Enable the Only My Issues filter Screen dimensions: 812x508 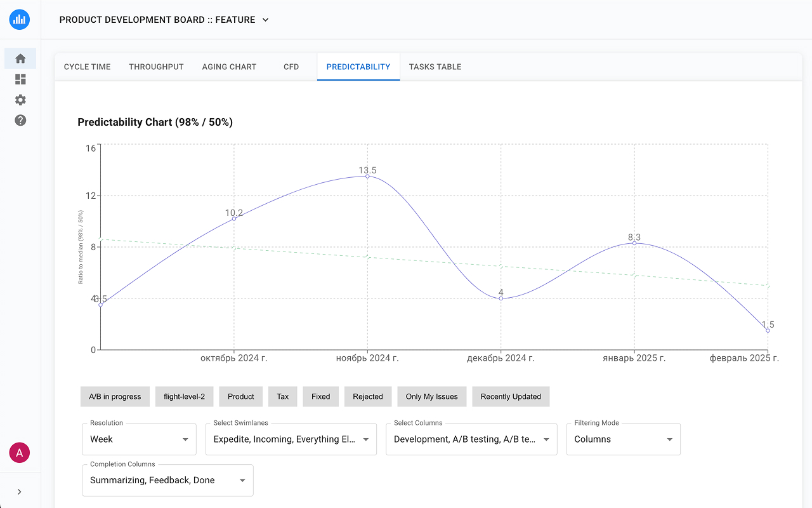coord(431,396)
